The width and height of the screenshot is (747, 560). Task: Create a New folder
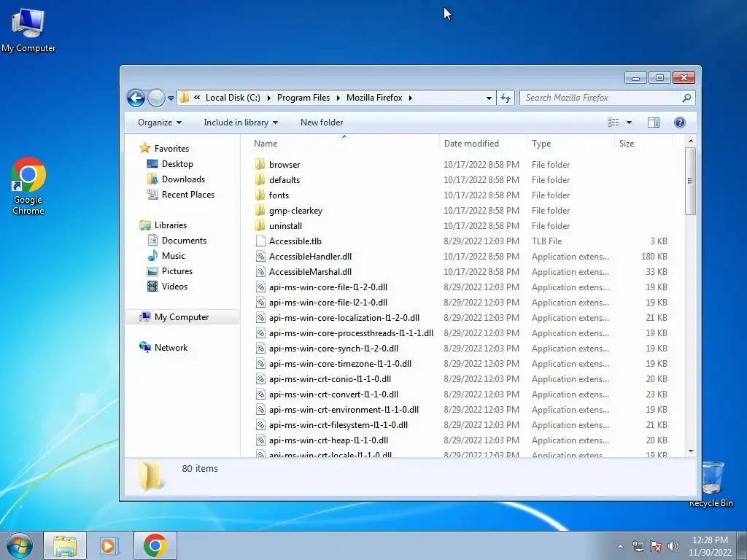pyautogui.click(x=322, y=122)
